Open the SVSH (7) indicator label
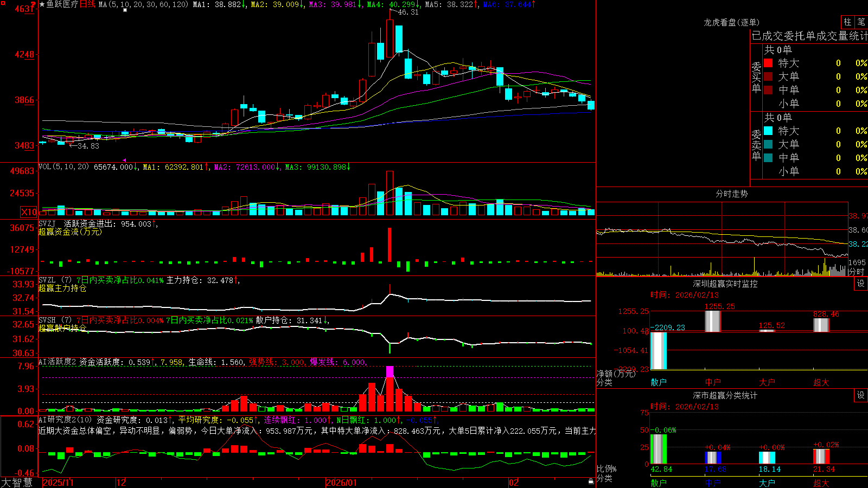The height and width of the screenshot is (488, 868). point(55,320)
